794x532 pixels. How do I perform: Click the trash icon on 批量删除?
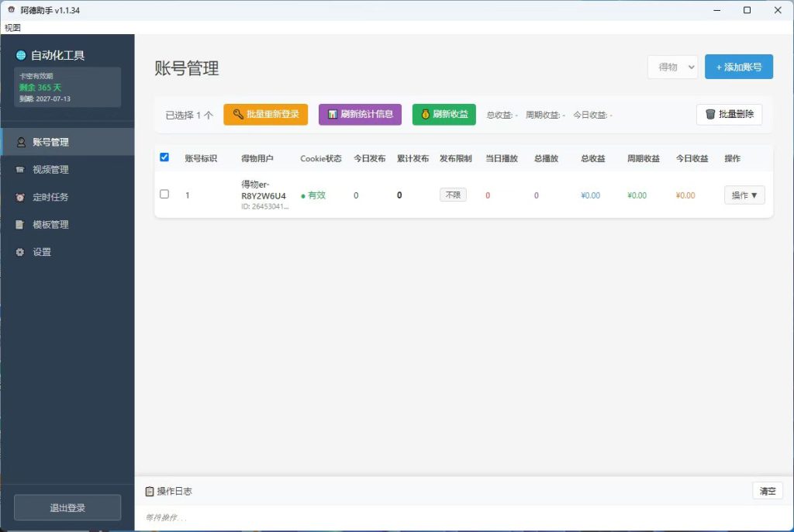[710, 114]
